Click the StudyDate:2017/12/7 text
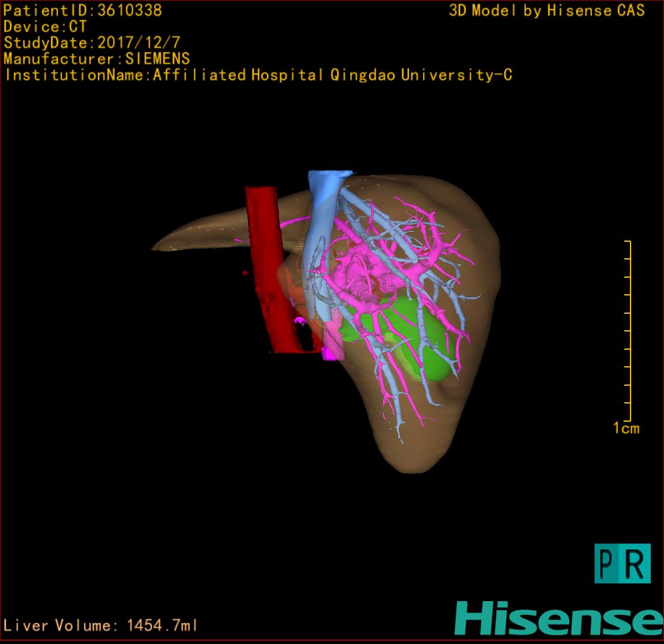The width and height of the screenshot is (664, 644). [92, 43]
